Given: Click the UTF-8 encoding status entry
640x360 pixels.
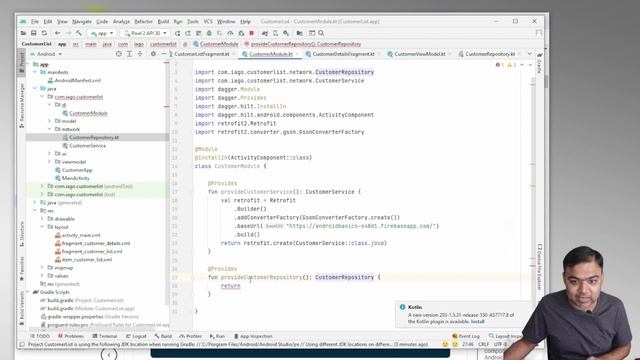Looking at the screenshot, I should [500, 344].
